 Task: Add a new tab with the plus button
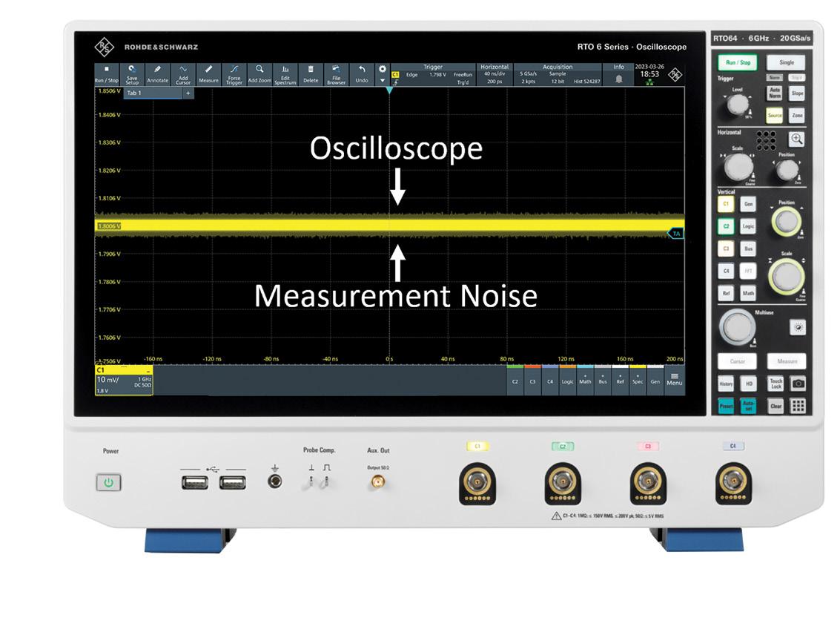[x=188, y=93]
